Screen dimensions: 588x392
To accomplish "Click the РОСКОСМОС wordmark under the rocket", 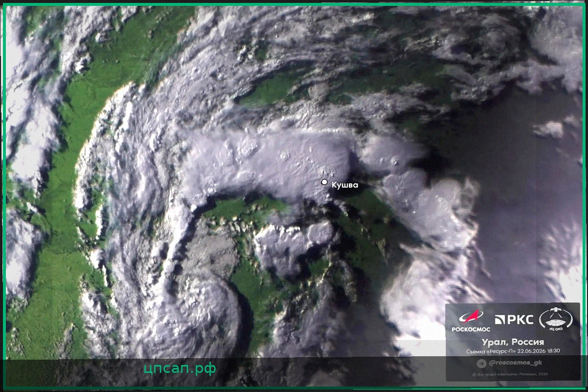I will click(470, 329).
